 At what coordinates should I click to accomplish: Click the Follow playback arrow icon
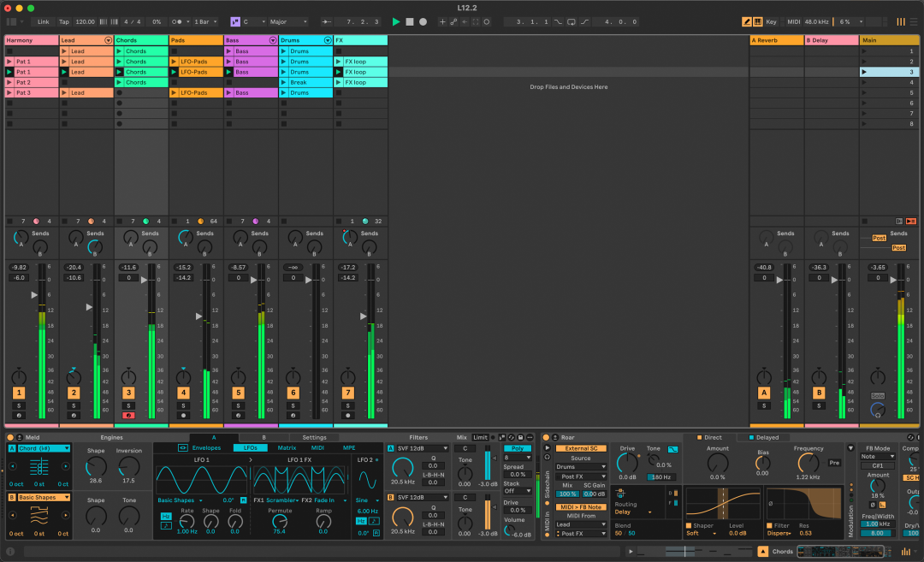(326, 21)
